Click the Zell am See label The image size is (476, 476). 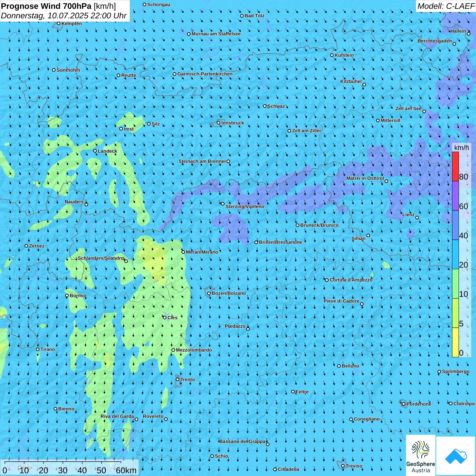tap(408, 108)
